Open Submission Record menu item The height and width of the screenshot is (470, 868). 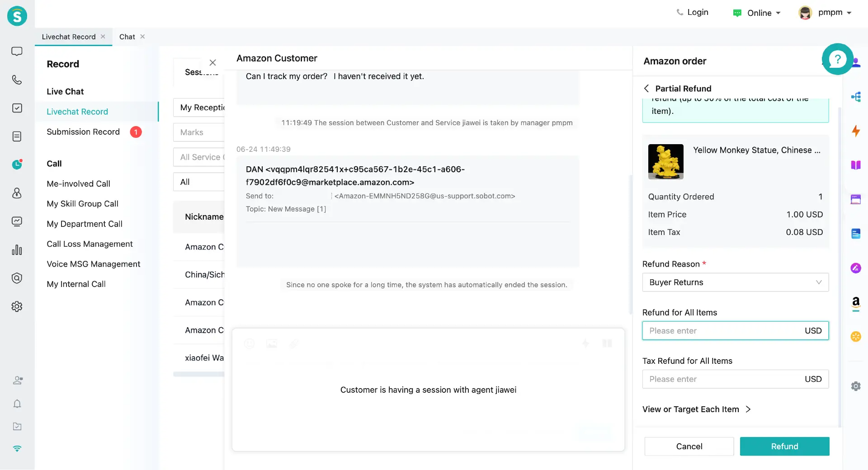click(83, 132)
